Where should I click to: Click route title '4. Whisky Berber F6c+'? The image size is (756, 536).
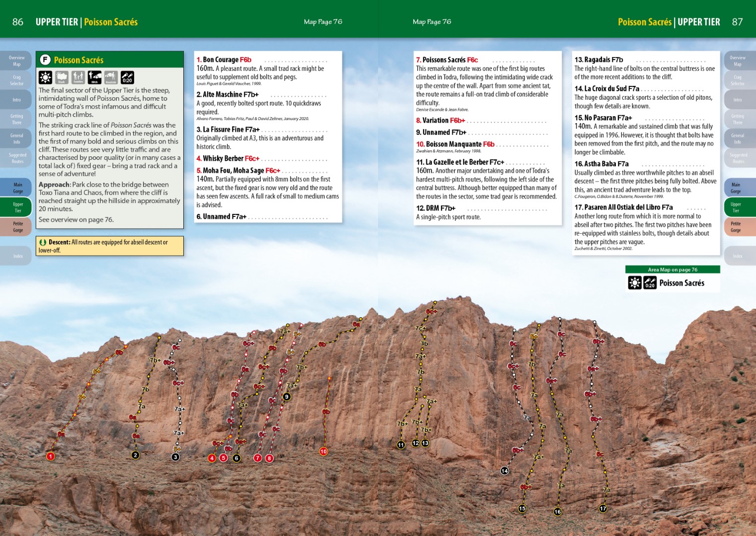pos(228,158)
